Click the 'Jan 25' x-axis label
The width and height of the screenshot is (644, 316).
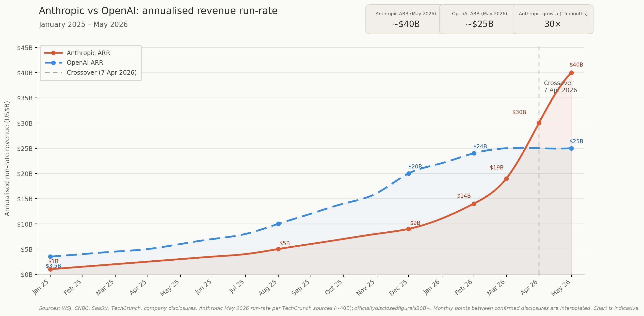point(41,287)
